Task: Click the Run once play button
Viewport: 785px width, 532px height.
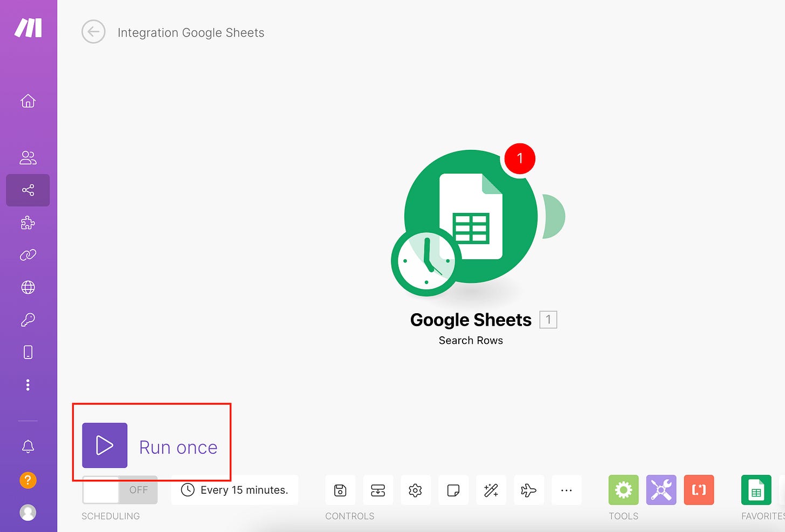Action: click(105, 445)
